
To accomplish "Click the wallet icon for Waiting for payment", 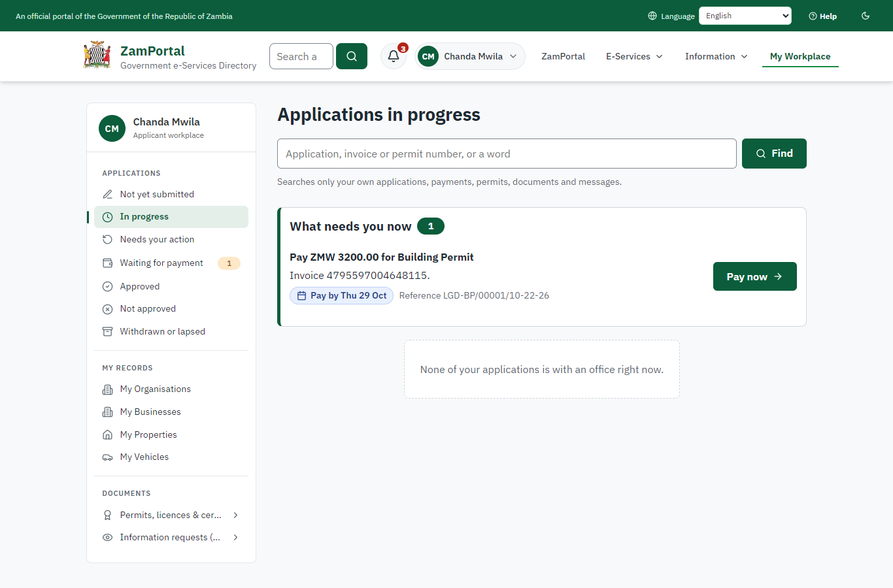I will [108, 263].
